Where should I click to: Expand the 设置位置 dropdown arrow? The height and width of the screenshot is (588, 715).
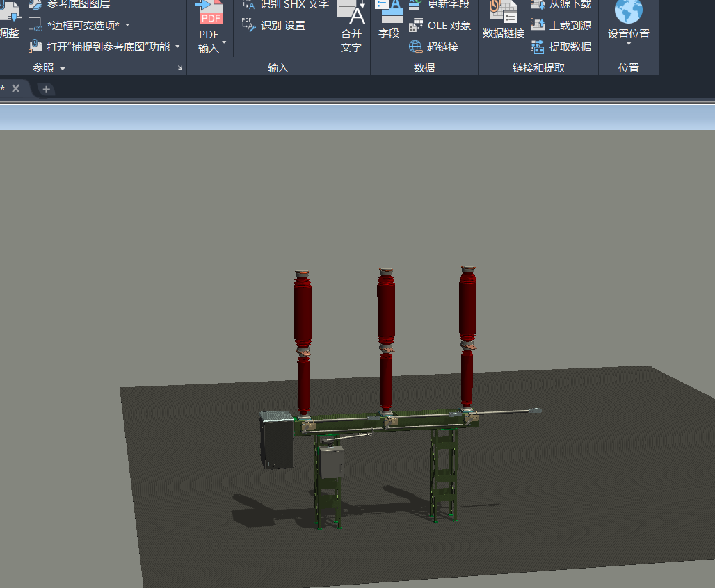click(x=629, y=44)
